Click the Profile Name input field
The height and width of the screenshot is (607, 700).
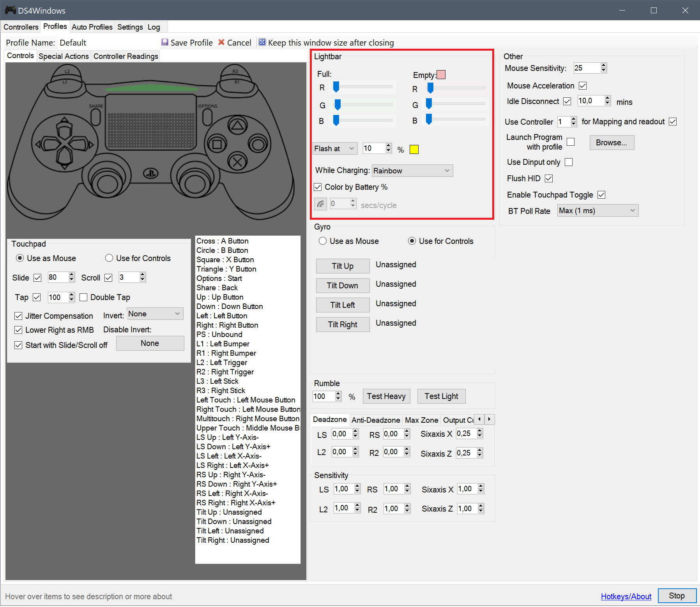[108, 42]
